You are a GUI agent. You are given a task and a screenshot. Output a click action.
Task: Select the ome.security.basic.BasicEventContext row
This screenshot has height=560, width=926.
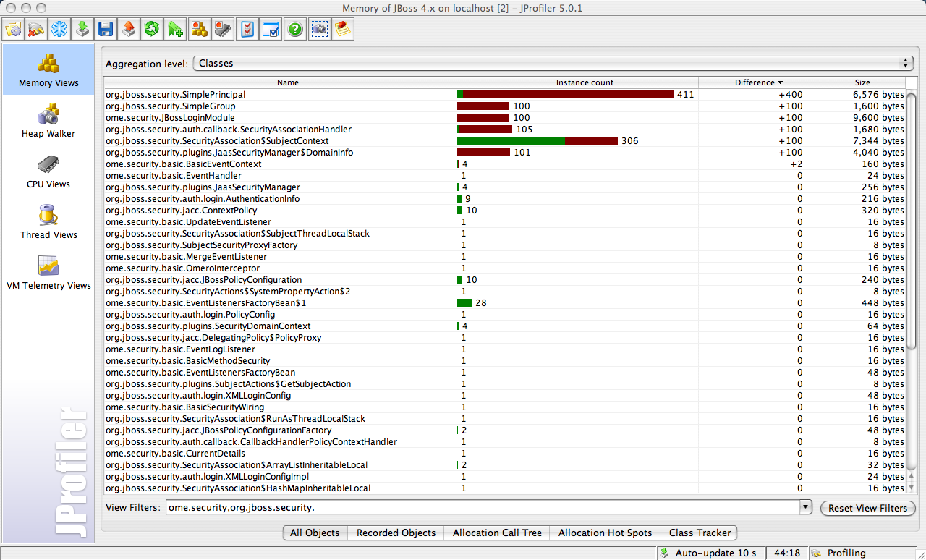coord(505,164)
